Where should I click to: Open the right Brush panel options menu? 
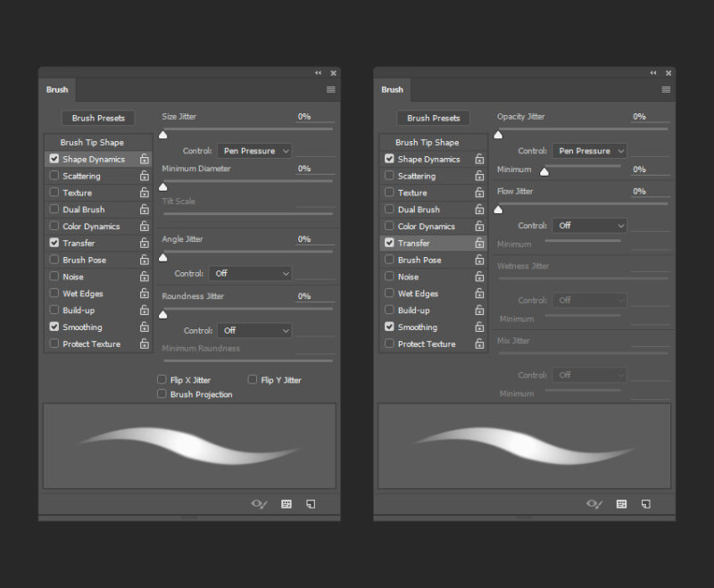click(666, 90)
